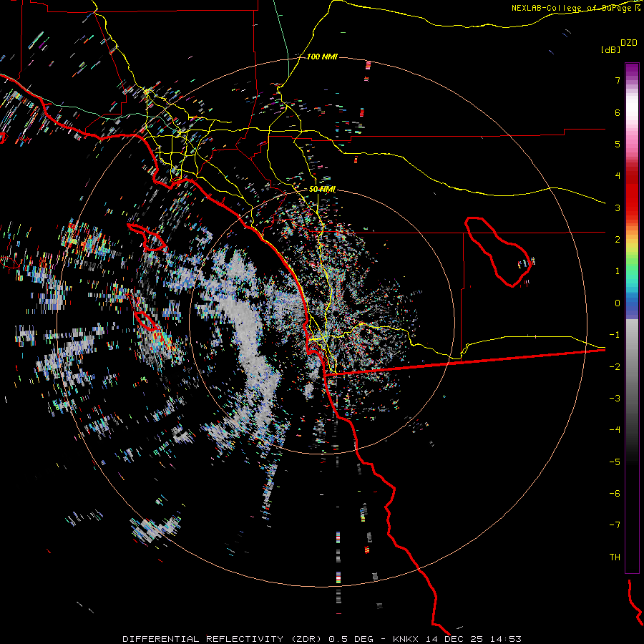Click the ZDR color scale bar
Viewport: 644px width, 644px height.
click(x=632, y=318)
